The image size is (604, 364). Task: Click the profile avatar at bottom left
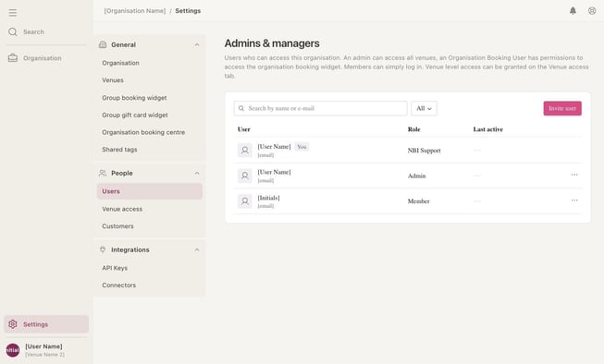point(13,350)
